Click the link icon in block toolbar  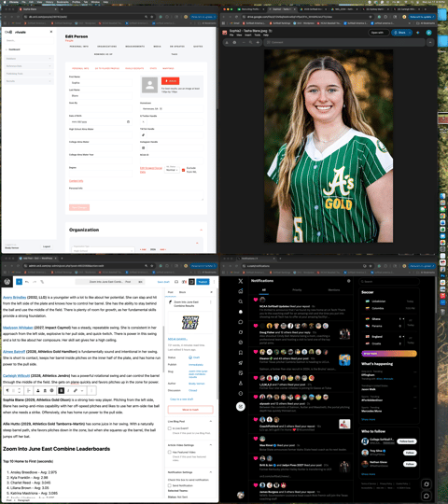[76, 390]
